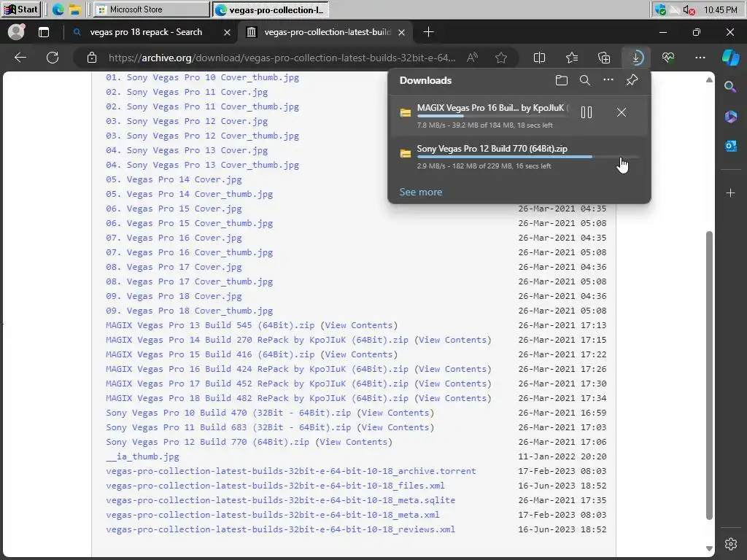This screenshot has width=747, height=560.
Task: Open MAGIX Vegas Pro 18 Build 482 zip link
Action: click(257, 398)
